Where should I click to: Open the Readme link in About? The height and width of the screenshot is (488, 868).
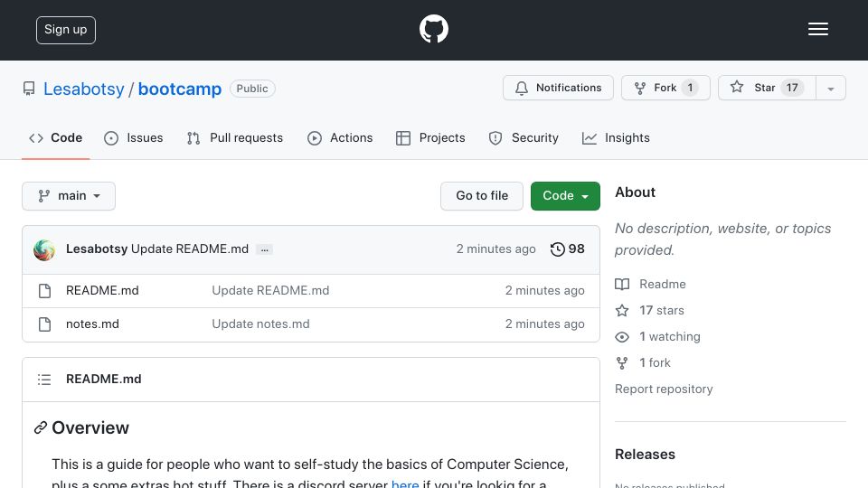click(x=650, y=284)
